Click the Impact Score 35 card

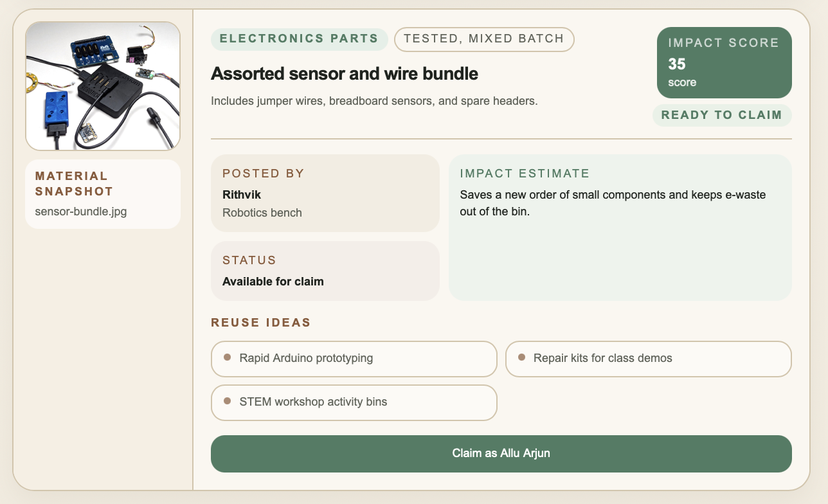(724, 62)
